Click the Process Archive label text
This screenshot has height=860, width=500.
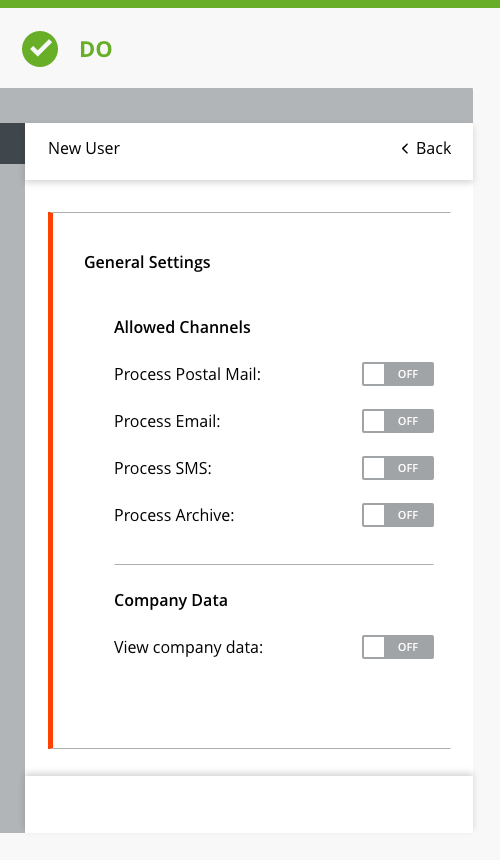(x=174, y=515)
